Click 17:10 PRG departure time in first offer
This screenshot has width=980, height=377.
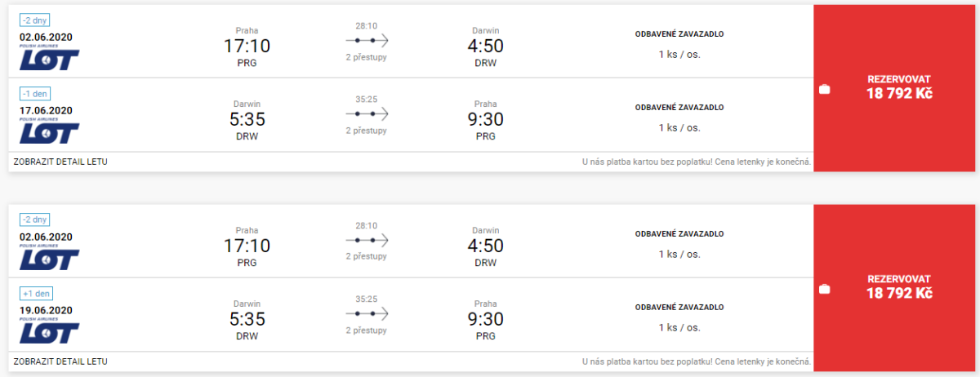pyautogui.click(x=247, y=47)
